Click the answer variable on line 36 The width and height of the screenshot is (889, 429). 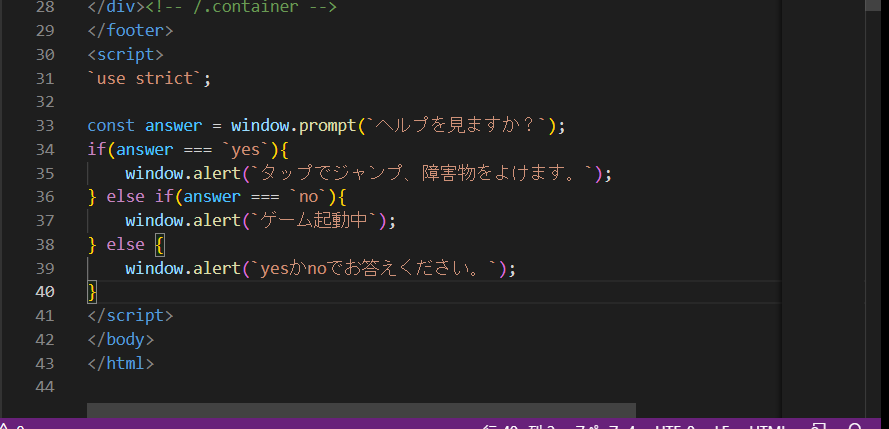tap(212, 197)
